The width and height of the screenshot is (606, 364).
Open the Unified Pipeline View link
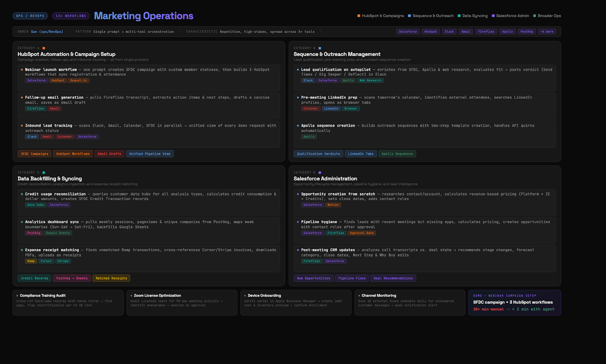[x=150, y=154]
